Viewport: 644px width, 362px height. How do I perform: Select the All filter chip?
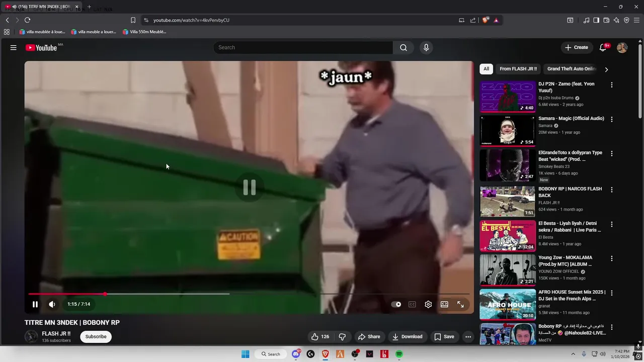[x=486, y=69]
